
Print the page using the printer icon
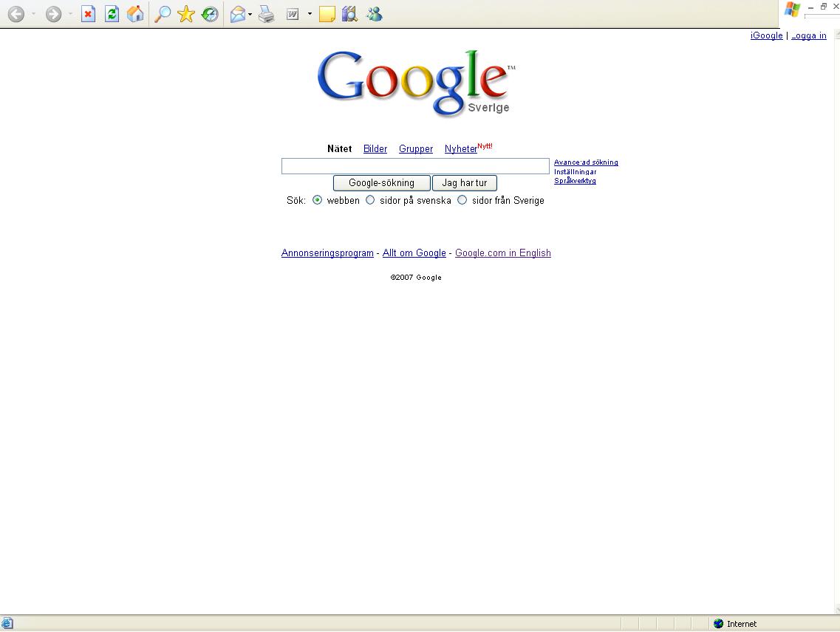(266, 14)
